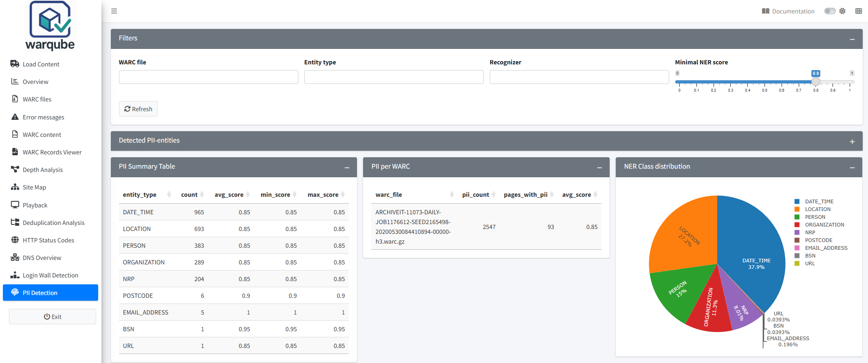
Task: Click the Deduplication Analysis icon
Action: (15, 222)
